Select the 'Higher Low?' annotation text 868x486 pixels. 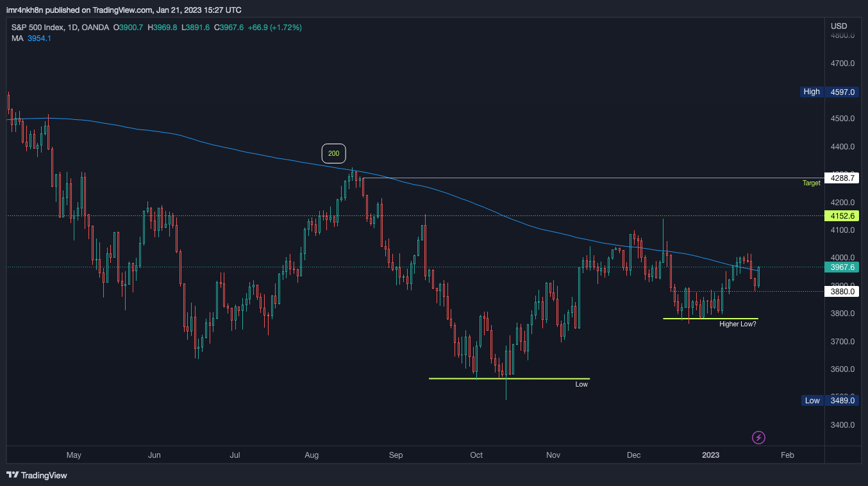[x=738, y=324]
